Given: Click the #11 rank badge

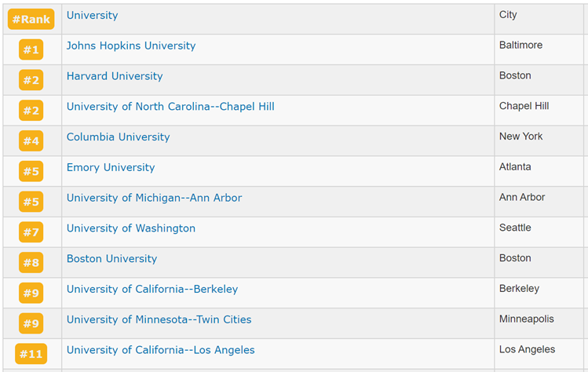Looking at the screenshot, I should pyautogui.click(x=31, y=354).
